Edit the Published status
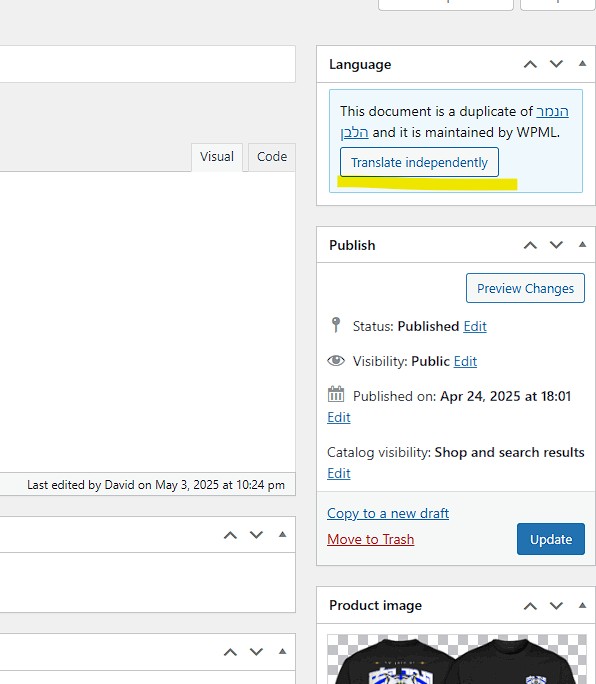 [x=475, y=326]
